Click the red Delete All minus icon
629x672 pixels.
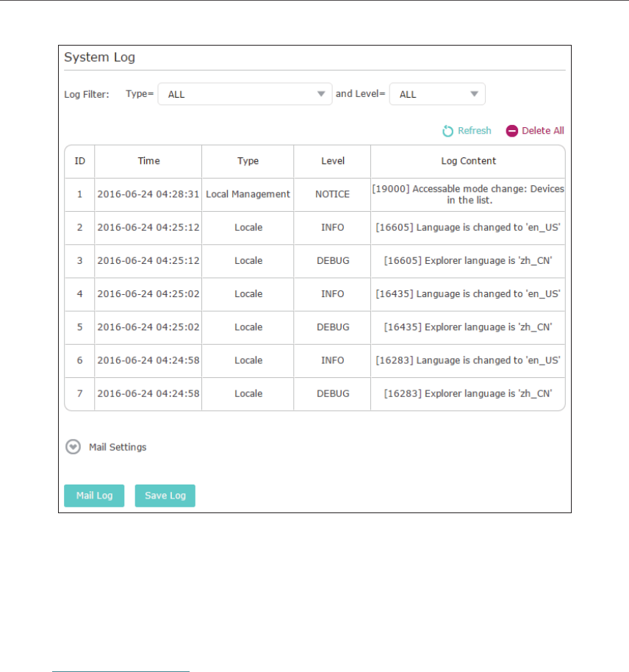[511, 131]
